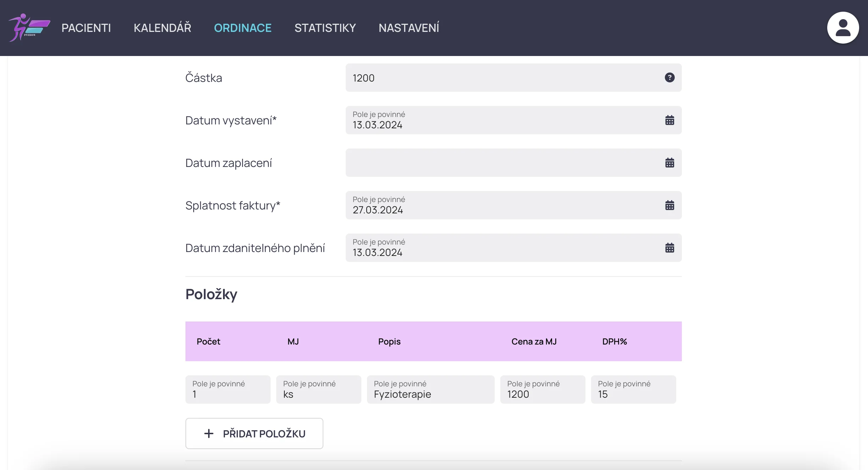Select the Ordinace navigation tab

pyautogui.click(x=243, y=28)
